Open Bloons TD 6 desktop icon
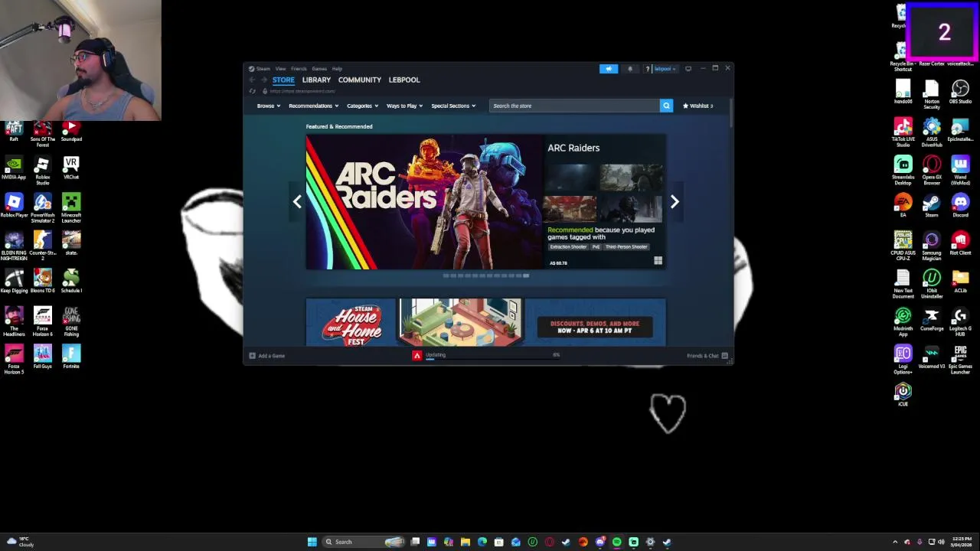 point(42,282)
